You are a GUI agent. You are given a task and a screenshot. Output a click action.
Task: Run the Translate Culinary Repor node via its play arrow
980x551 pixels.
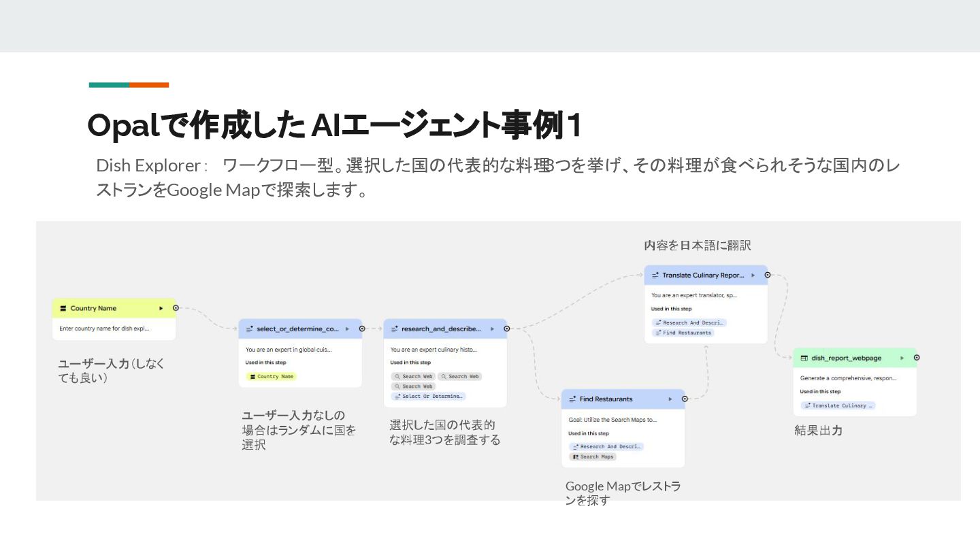[753, 275]
